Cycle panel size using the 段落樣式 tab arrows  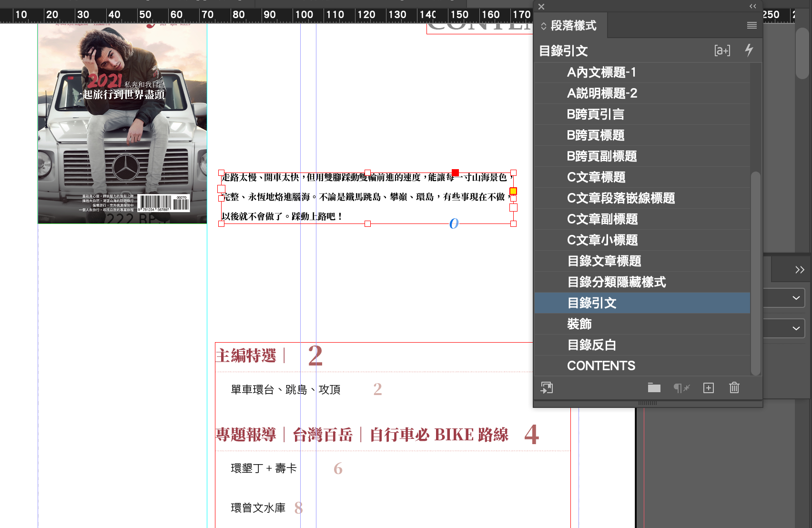click(x=543, y=26)
